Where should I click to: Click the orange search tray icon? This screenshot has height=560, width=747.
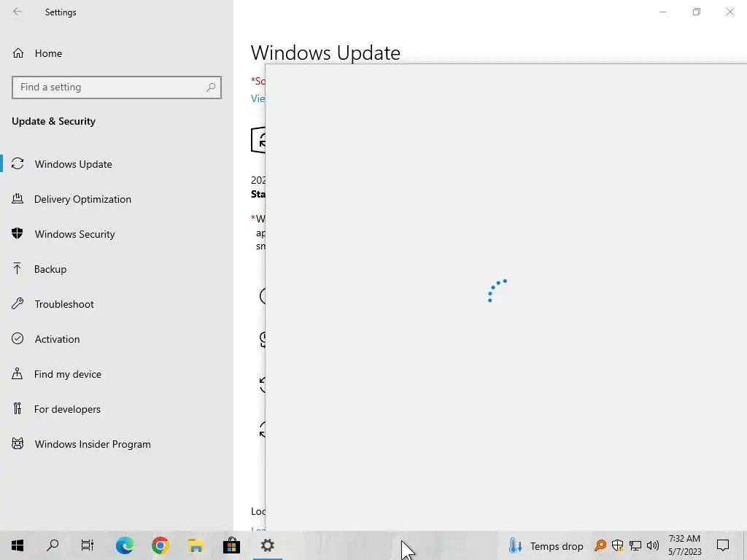(600, 545)
